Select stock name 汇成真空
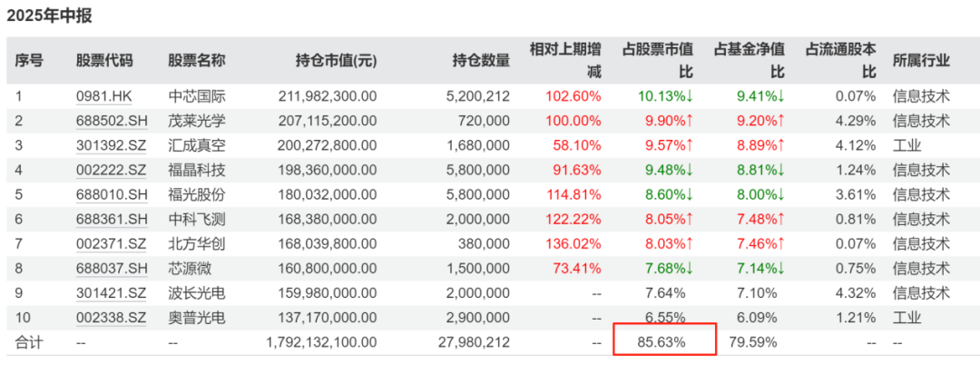Screen dimensions: 980x365 click(x=196, y=145)
